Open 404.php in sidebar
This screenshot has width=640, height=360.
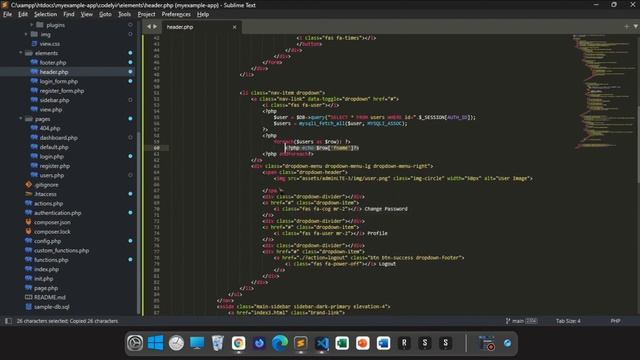click(x=50, y=128)
